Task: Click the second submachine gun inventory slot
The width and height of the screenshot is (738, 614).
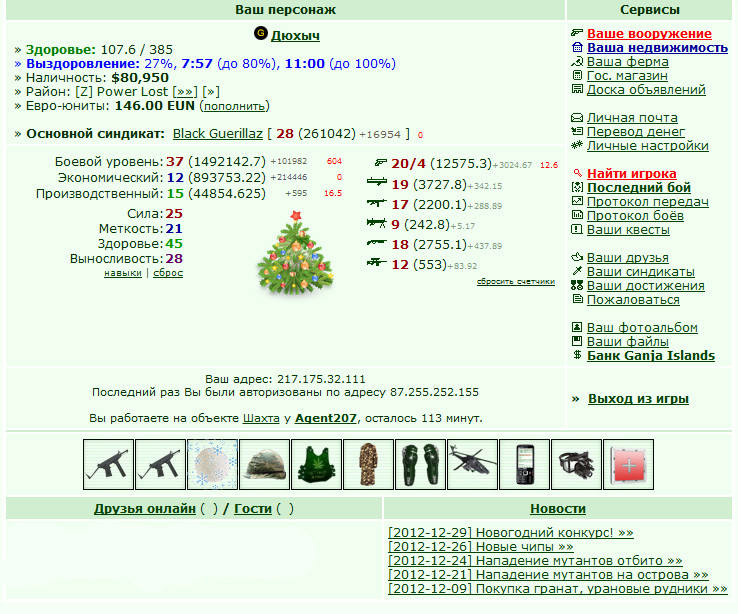Action: [x=160, y=464]
